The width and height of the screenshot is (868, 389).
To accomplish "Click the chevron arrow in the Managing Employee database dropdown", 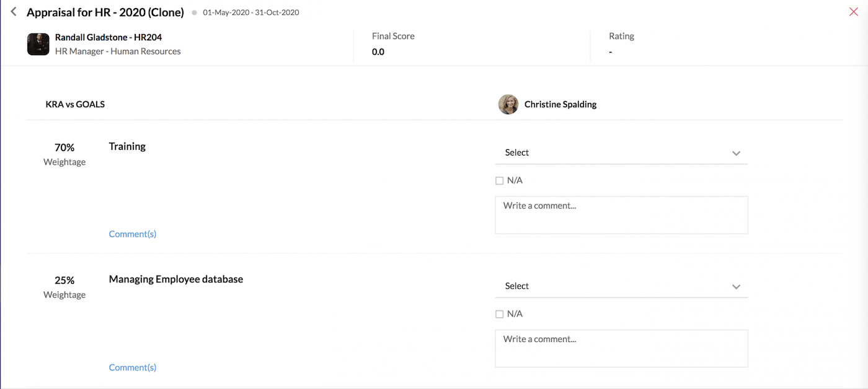I will click(x=736, y=287).
